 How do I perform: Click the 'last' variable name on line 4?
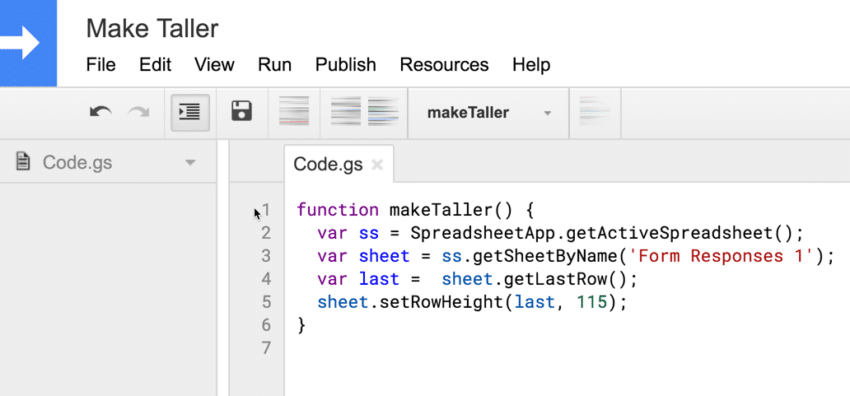(379, 279)
